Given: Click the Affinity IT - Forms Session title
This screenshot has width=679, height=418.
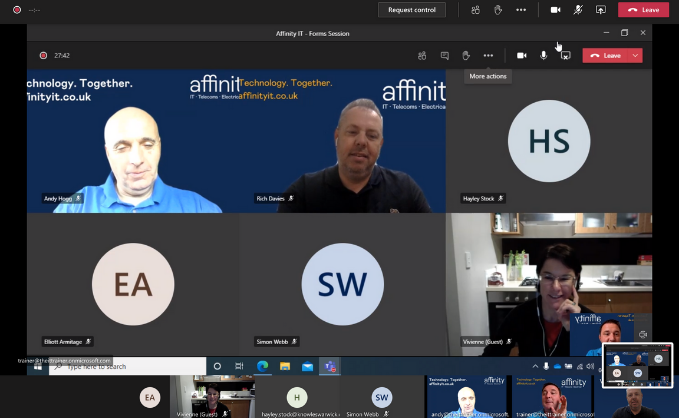Looking at the screenshot, I should point(312,33).
